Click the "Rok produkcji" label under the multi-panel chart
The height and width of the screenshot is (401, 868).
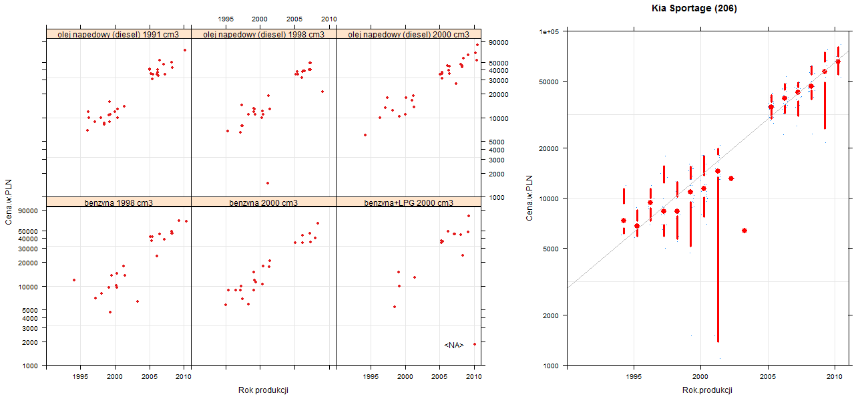[x=263, y=390]
